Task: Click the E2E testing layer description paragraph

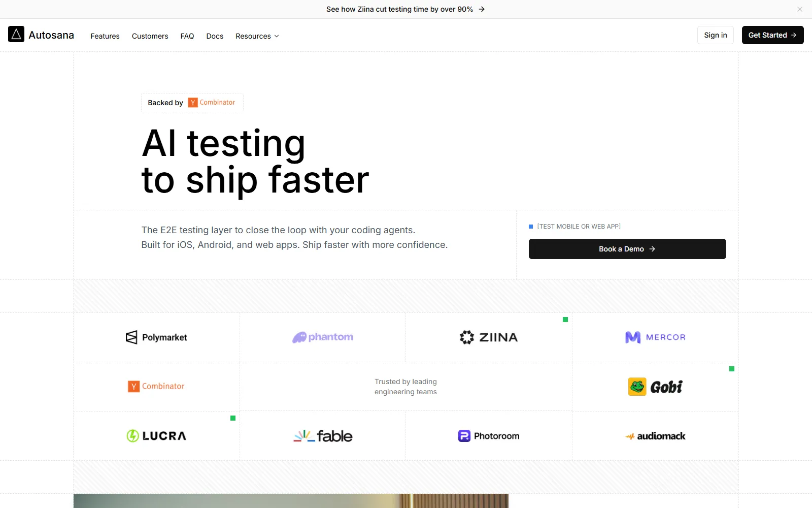Action: 294,237
